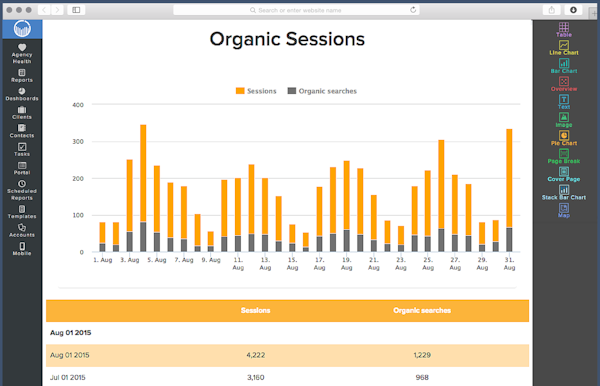600x386 pixels.
Task: Add a Stack Bar Chart widget
Action: point(564,192)
